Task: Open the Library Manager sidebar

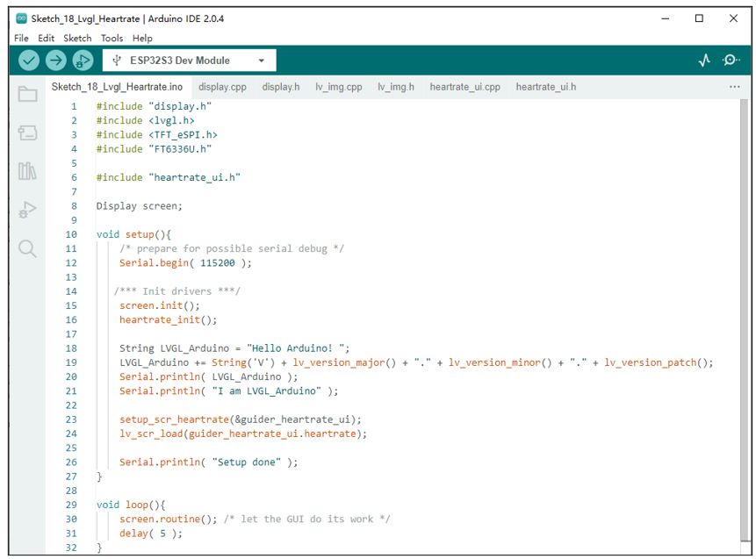Action: click(x=27, y=171)
